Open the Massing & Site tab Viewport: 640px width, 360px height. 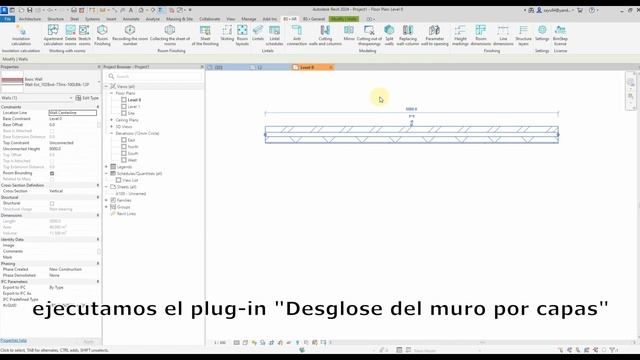[179, 19]
